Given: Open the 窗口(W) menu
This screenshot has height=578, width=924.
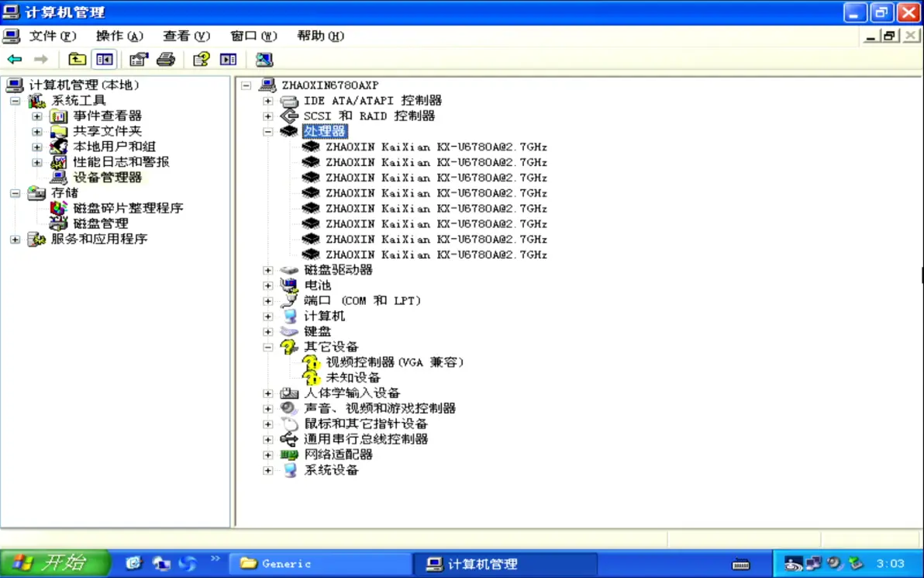Looking at the screenshot, I should 253,36.
